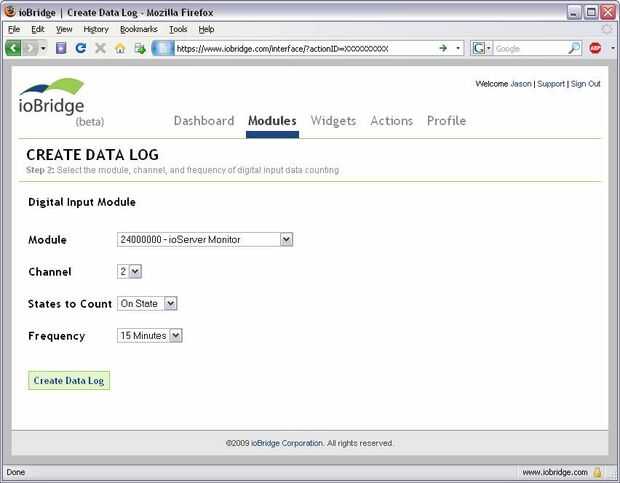
Task: Reload the page with the refresh icon
Action: (x=81, y=48)
